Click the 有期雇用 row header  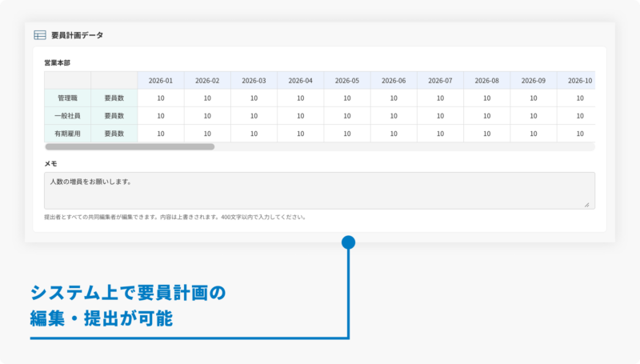(x=68, y=134)
